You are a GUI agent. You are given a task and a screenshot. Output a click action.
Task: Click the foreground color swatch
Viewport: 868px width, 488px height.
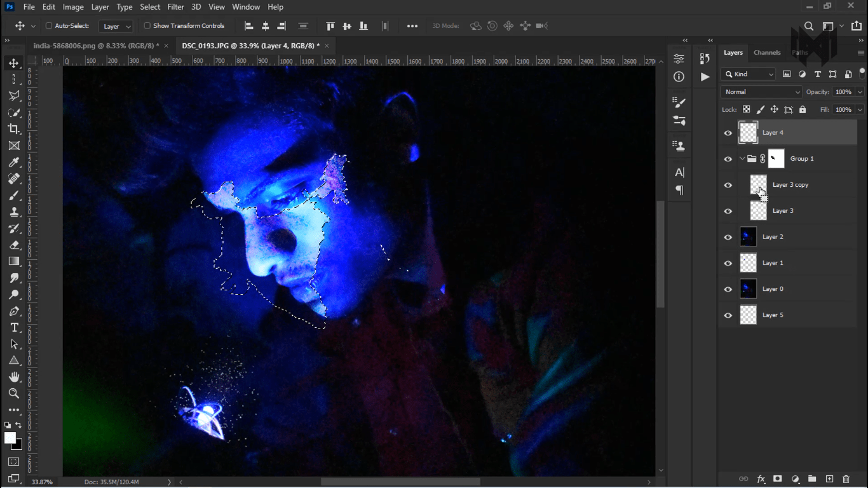coord(10,438)
